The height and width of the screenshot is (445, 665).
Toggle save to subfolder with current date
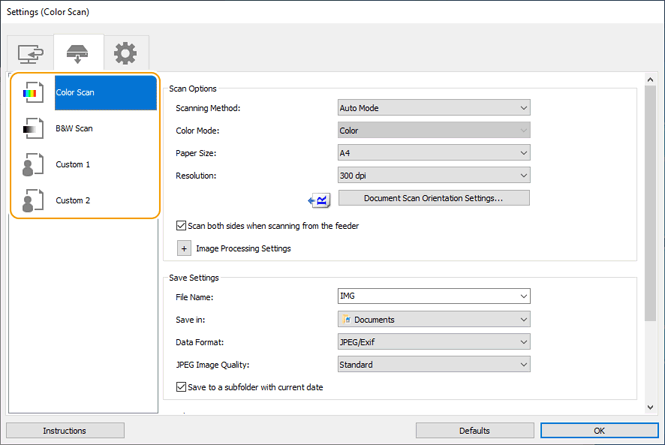pos(181,386)
